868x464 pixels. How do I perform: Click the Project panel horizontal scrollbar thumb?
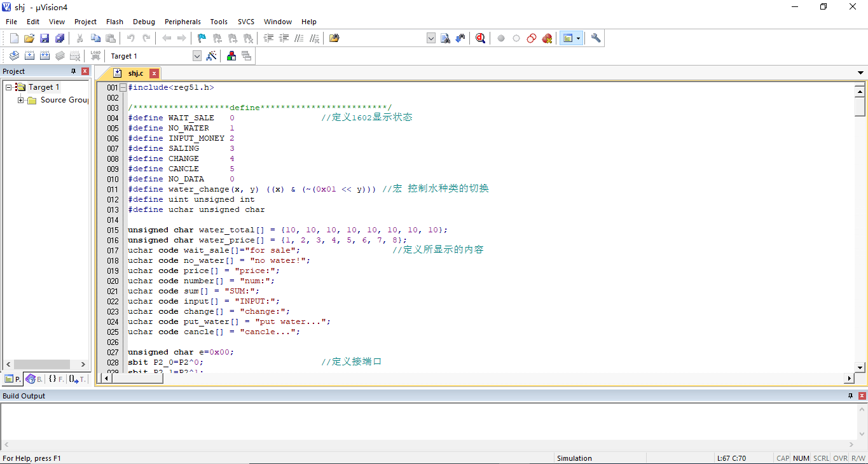41,364
